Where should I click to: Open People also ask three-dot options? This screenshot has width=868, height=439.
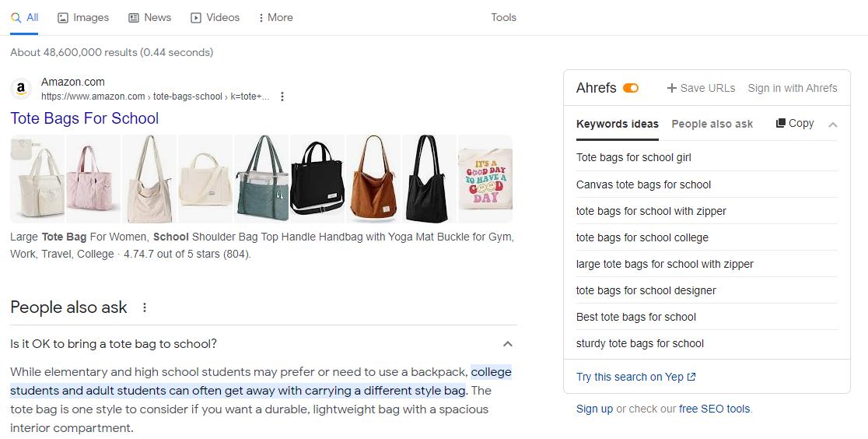click(145, 307)
